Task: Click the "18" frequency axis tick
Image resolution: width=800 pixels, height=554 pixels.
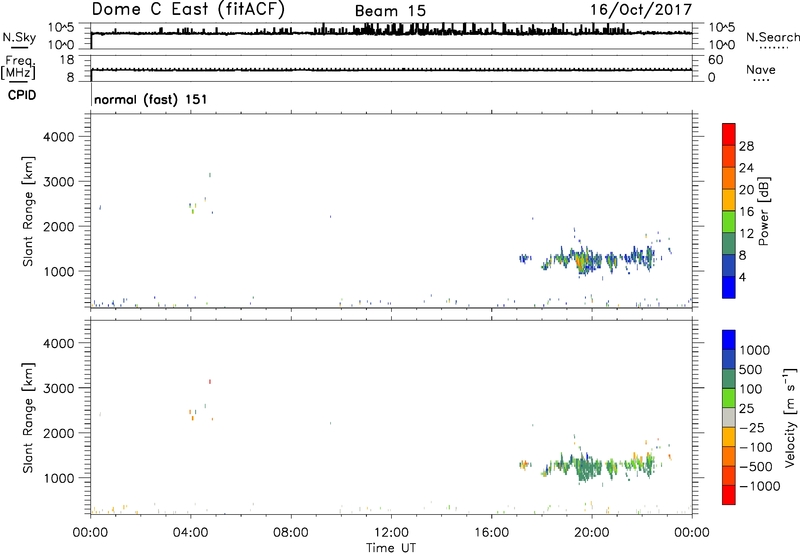Action: tap(67, 60)
